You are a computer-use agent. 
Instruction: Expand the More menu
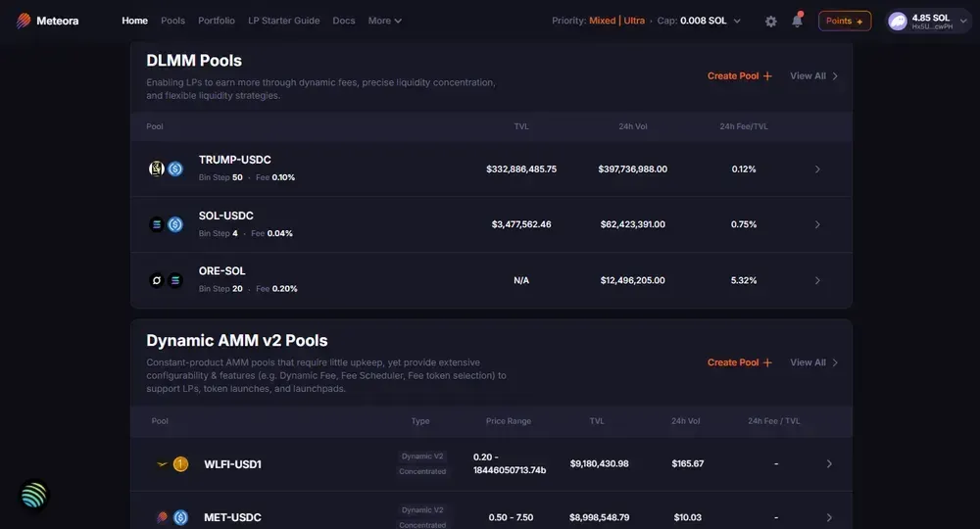[x=384, y=21]
